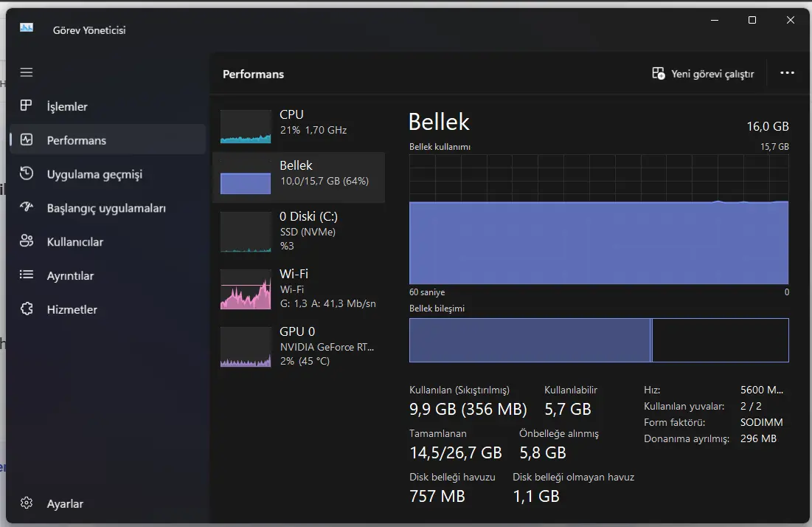Click the 2% (45 °C) GPU text
This screenshot has height=527, width=812.
pos(305,361)
